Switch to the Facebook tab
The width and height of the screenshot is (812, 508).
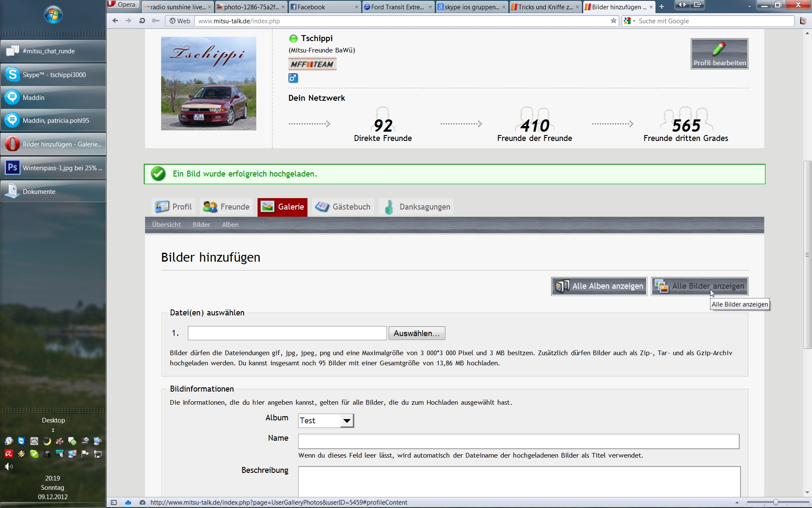coord(324,7)
